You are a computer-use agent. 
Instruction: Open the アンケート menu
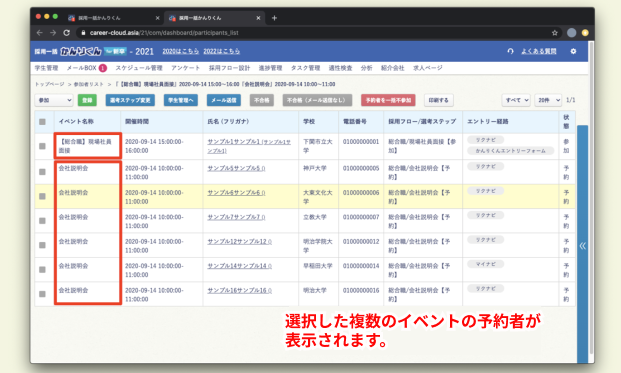(185, 68)
